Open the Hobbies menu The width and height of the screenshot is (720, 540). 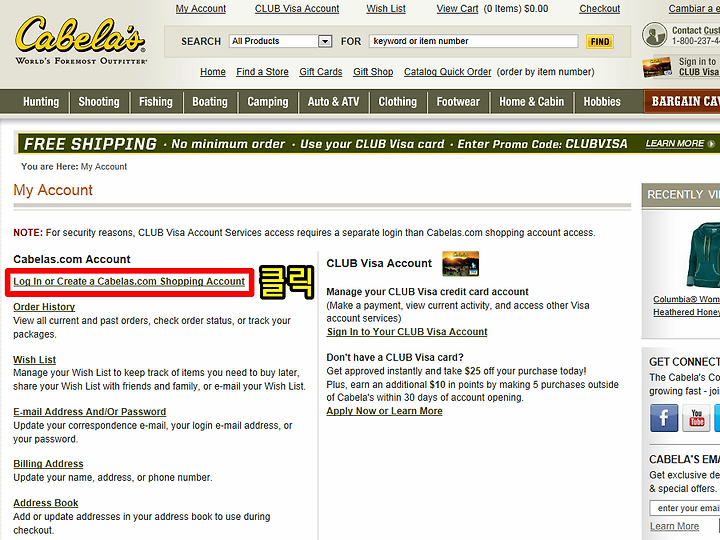pos(602,101)
